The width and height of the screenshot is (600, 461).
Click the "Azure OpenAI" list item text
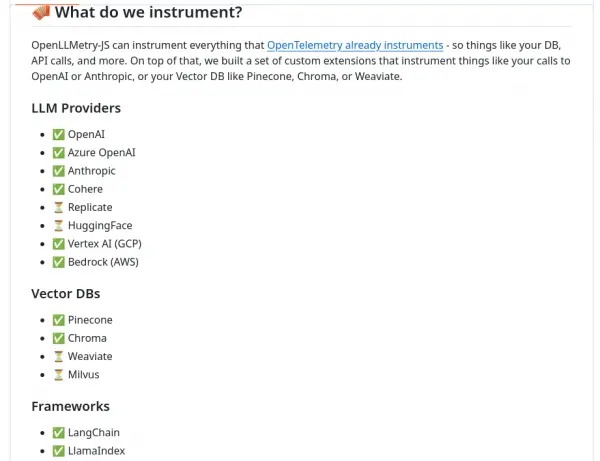101,153
